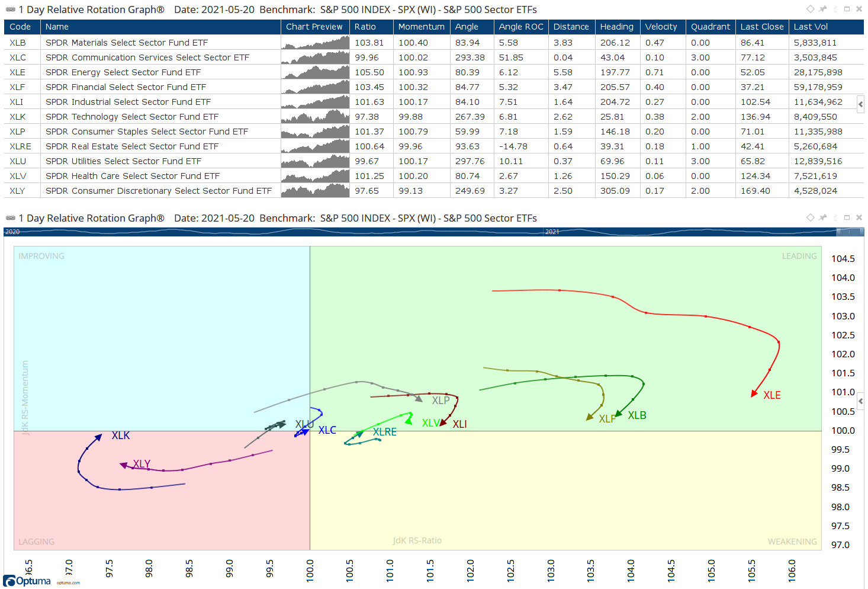The width and height of the screenshot is (868, 589).
Task: Pin the lower Relative Rotation Graph panel
Action: click(823, 217)
